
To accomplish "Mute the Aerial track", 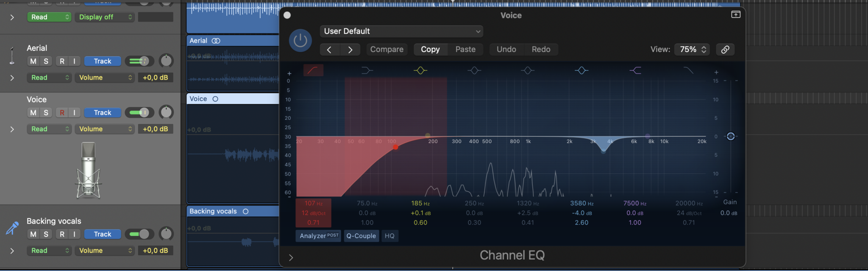I will point(33,61).
